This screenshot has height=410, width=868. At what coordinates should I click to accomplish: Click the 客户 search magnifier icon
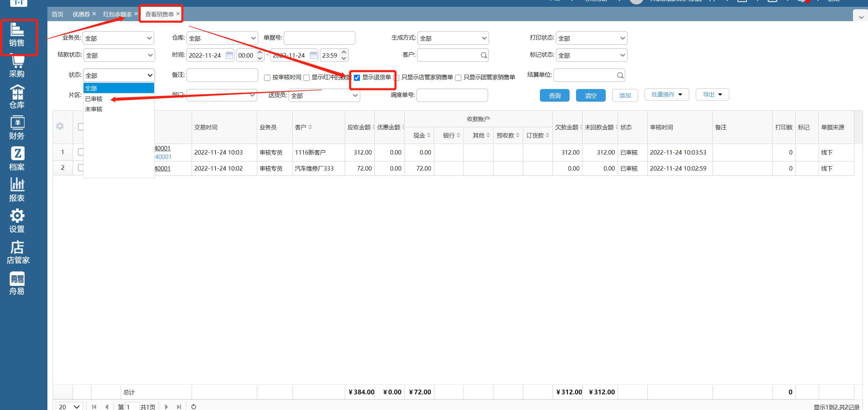[x=484, y=55]
